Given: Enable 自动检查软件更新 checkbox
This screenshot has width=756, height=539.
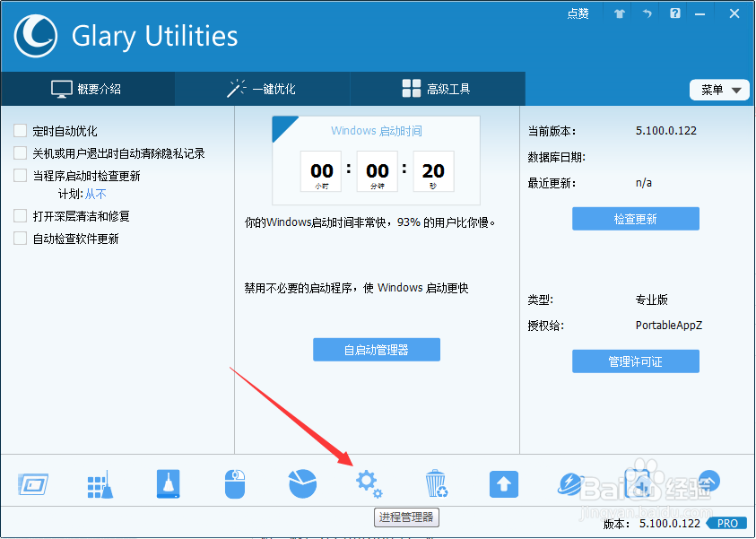Looking at the screenshot, I should click(21, 239).
